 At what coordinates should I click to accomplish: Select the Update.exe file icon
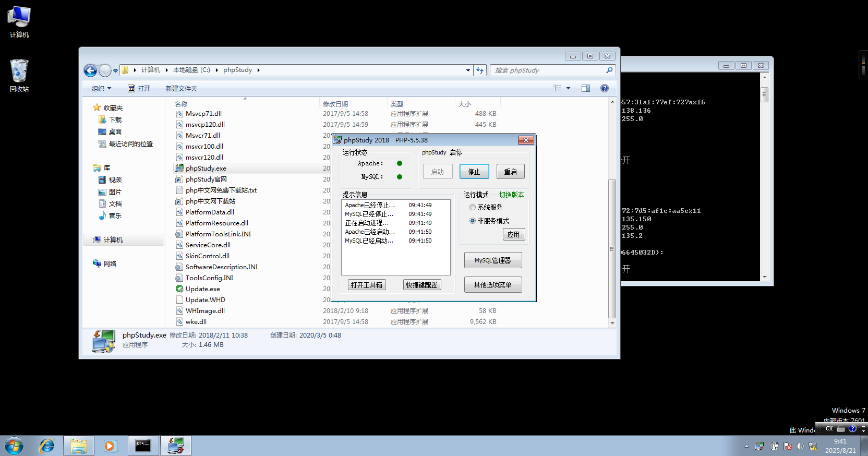click(x=179, y=289)
